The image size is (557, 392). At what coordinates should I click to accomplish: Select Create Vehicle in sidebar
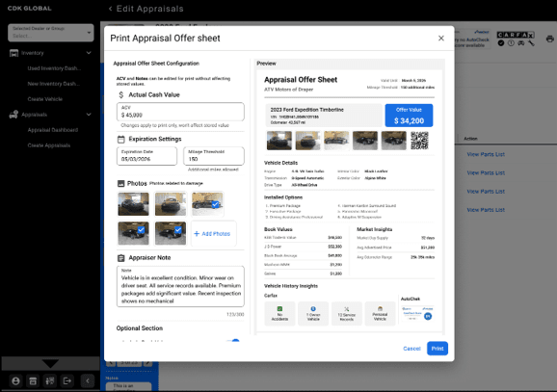pos(45,99)
